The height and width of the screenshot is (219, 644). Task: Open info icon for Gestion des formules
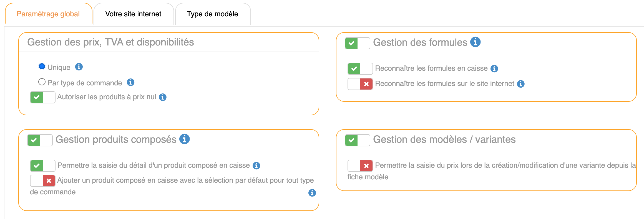[x=475, y=42]
